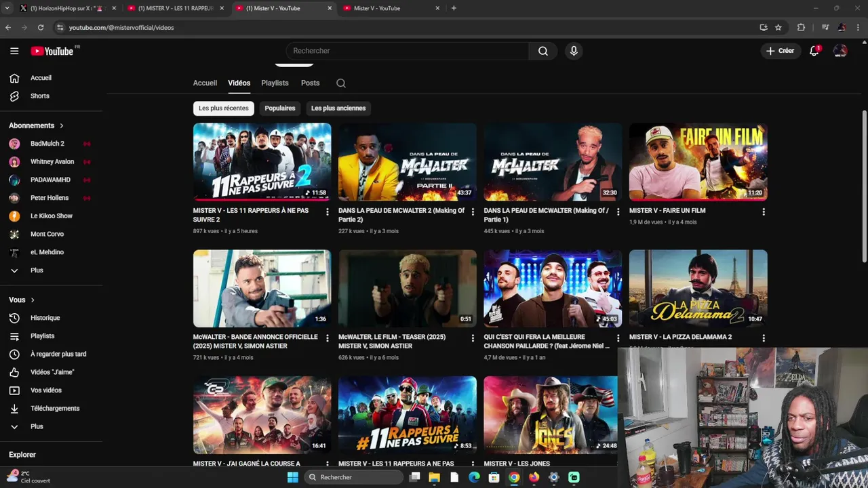Image resolution: width=868 pixels, height=488 pixels.
Task: Select the Accueil channel tab
Action: pos(205,83)
